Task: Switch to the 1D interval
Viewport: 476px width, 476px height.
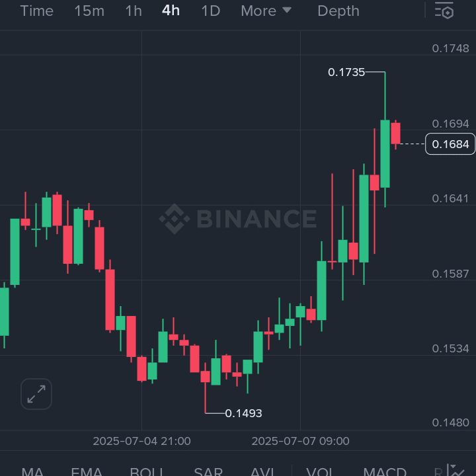Action: click(210, 11)
